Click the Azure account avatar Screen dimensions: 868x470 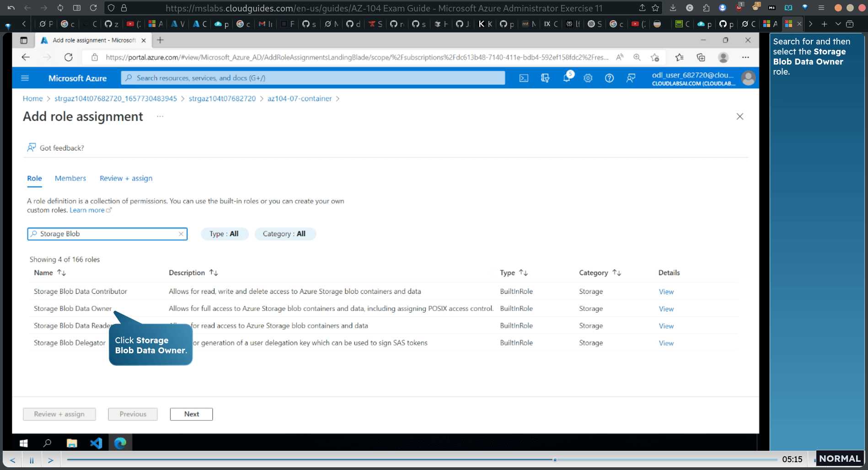point(748,78)
